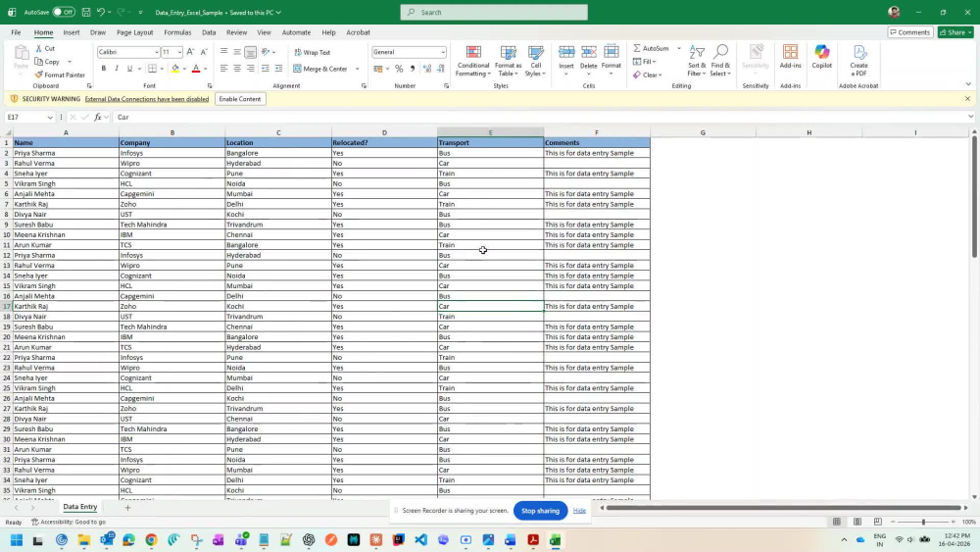Toggle Center horizontal alignment

[x=237, y=69]
